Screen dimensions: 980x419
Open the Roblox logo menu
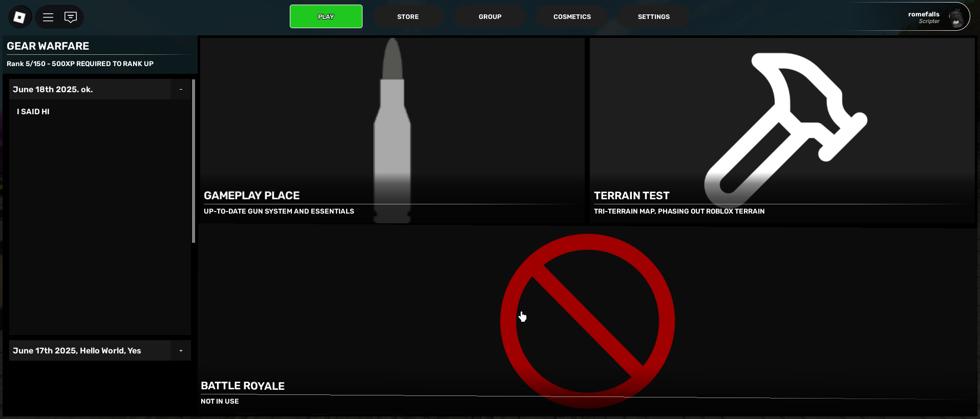(x=19, y=17)
